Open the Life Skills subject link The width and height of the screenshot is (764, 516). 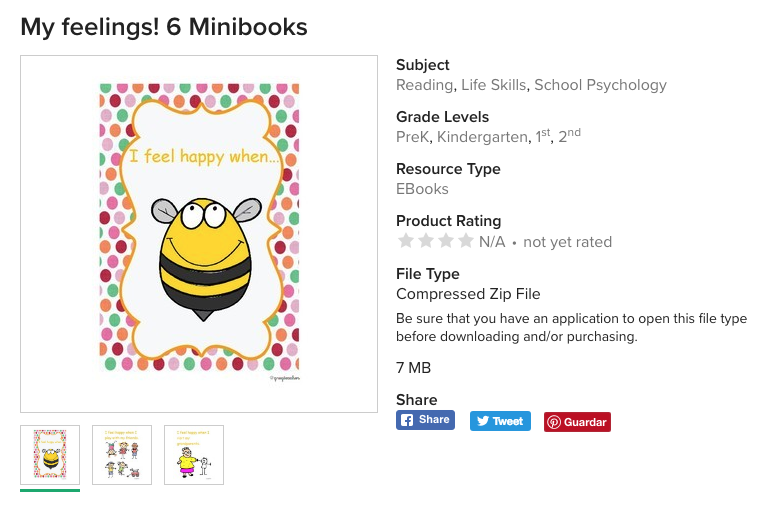point(493,85)
